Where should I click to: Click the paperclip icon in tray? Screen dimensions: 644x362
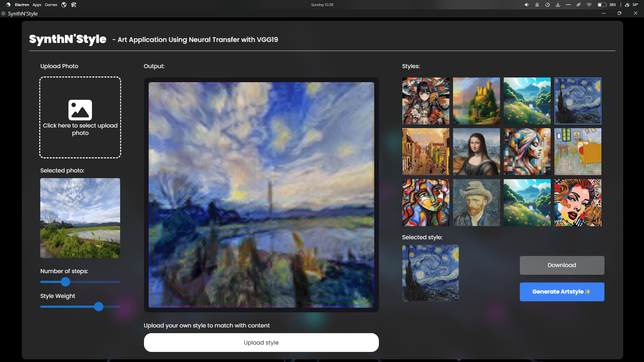tap(579, 5)
